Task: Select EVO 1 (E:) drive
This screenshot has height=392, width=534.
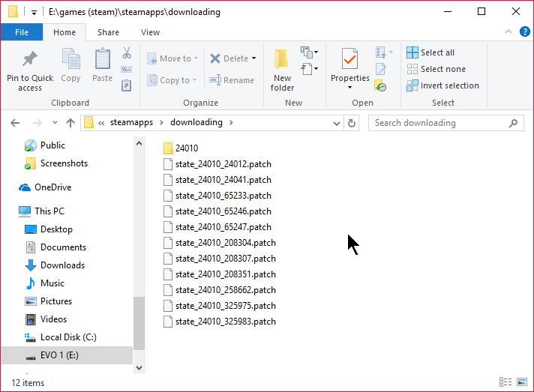Action: click(x=67, y=355)
